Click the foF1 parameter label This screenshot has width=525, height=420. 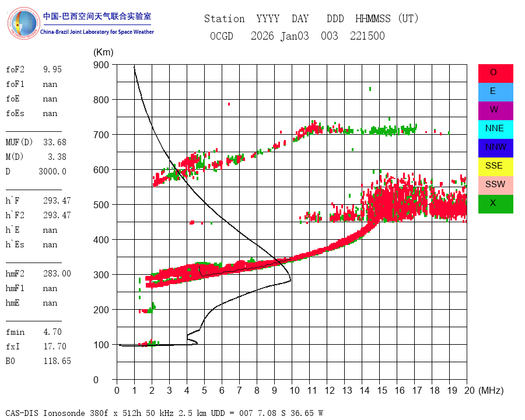point(15,84)
